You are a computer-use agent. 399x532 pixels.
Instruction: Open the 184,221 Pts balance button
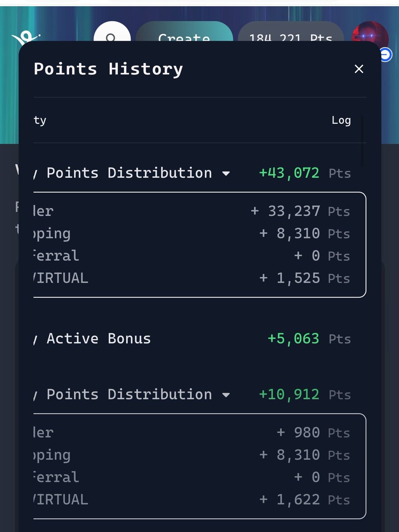[x=291, y=33]
